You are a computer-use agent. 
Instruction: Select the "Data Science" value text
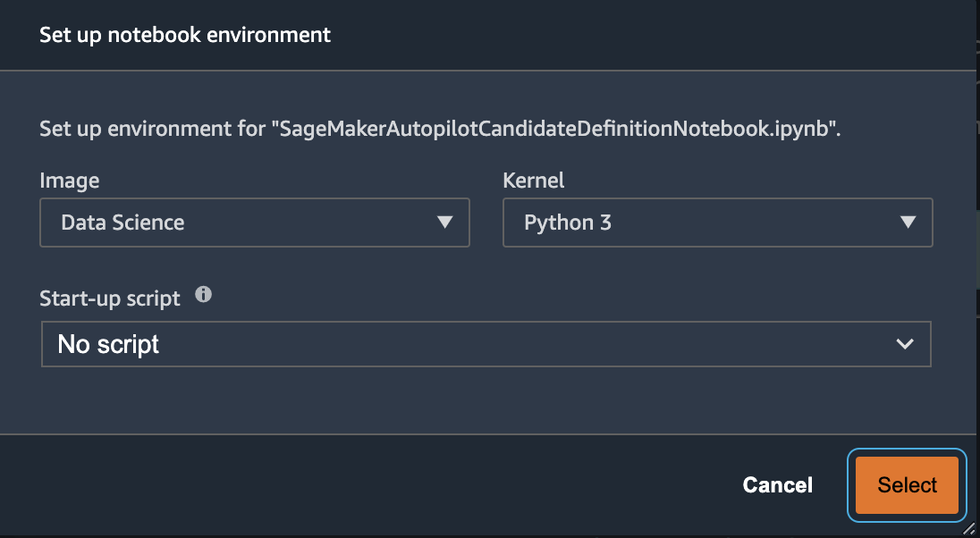(122, 223)
